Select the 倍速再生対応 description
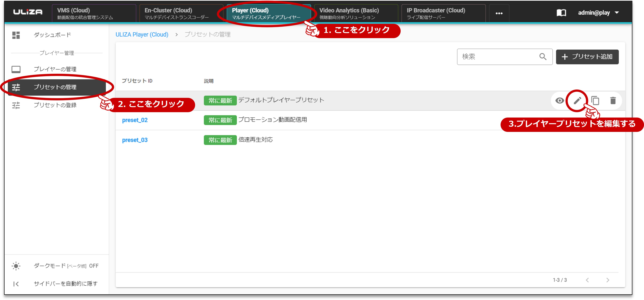Screen dimensions: 644x300 pyautogui.click(x=255, y=139)
